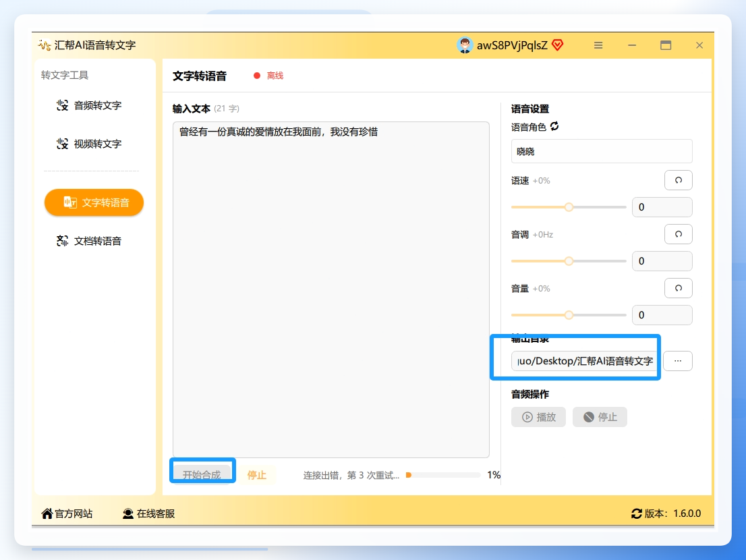Open the 文档转语音 tool
This screenshot has height=560, width=746.
89,241
